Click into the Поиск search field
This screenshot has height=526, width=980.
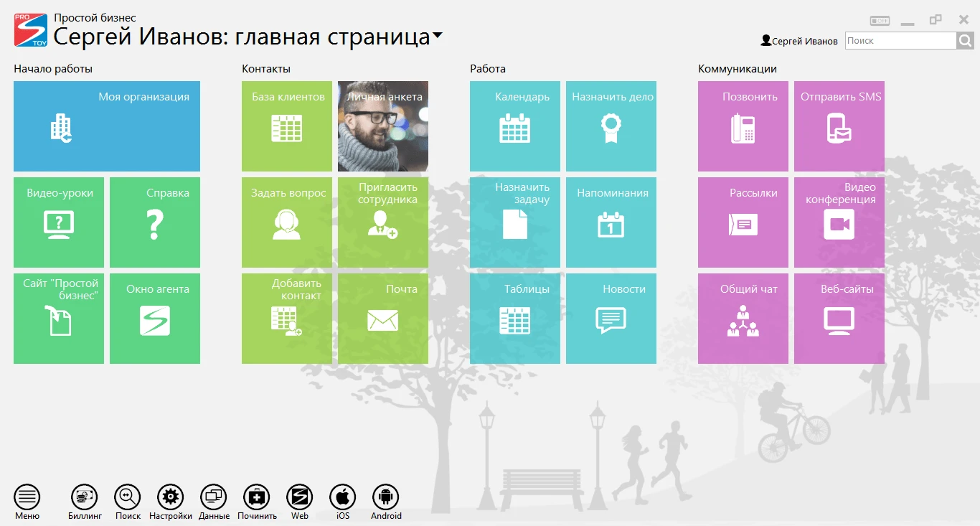coord(900,41)
